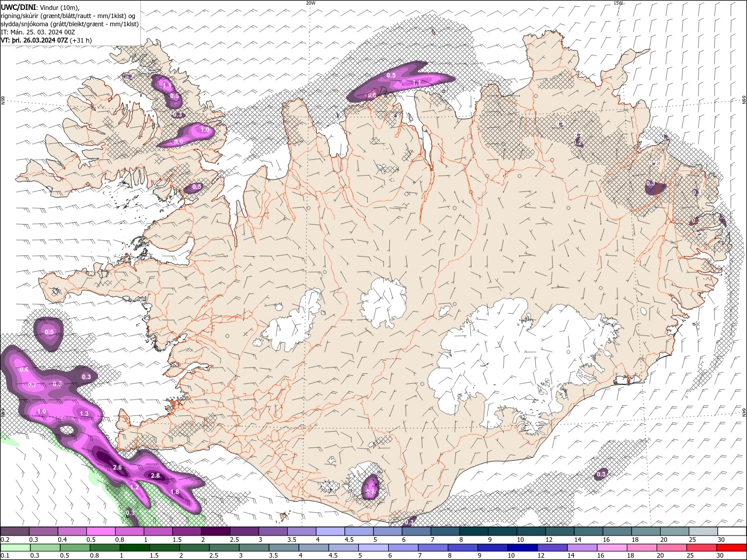Click the grayish-purple snow swatch between 0.2 and 0.3

15,531
